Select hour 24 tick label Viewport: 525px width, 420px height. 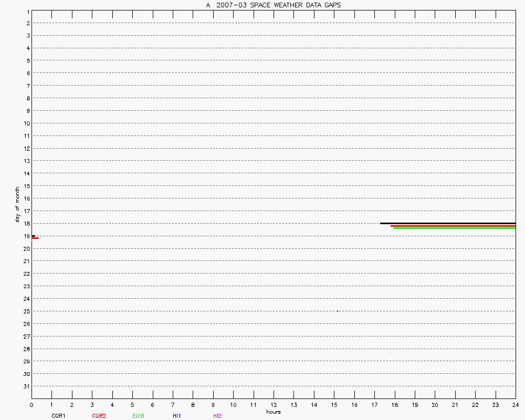[516, 405]
